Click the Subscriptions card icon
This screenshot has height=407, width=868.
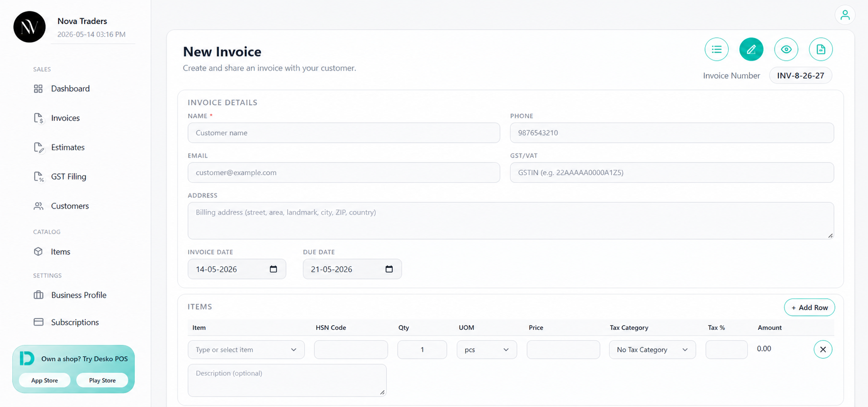[x=38, y=322]
